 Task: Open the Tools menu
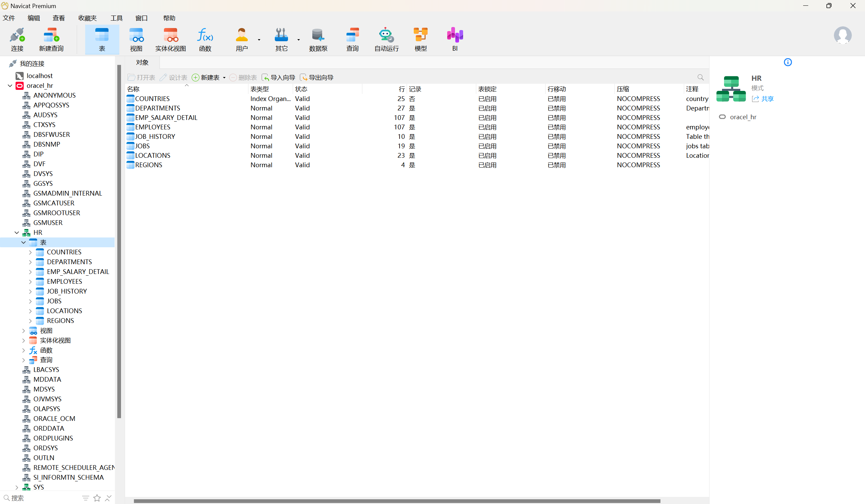pos(116,18)
